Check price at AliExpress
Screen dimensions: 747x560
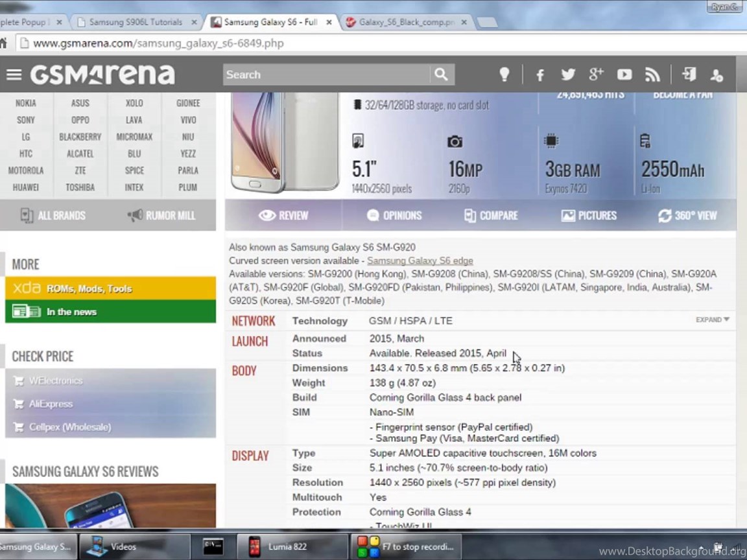pos(51,404)
